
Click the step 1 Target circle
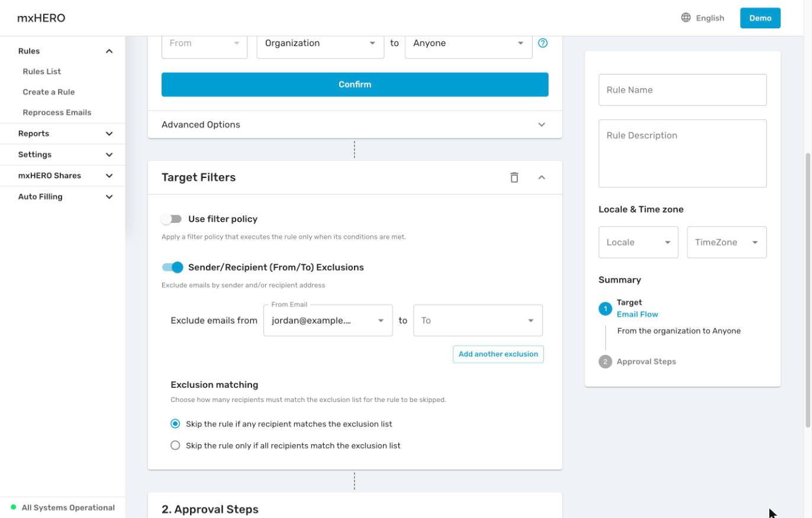(x=605, y=309)
